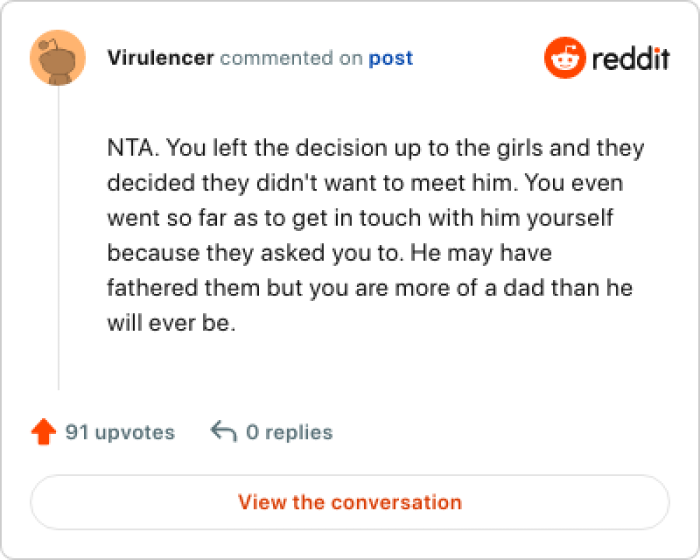The width and height of the screenshot is (700, 560).
Task: Click the comment line "will ever be."
Action: pyautogui.click(x=171, y=324)
